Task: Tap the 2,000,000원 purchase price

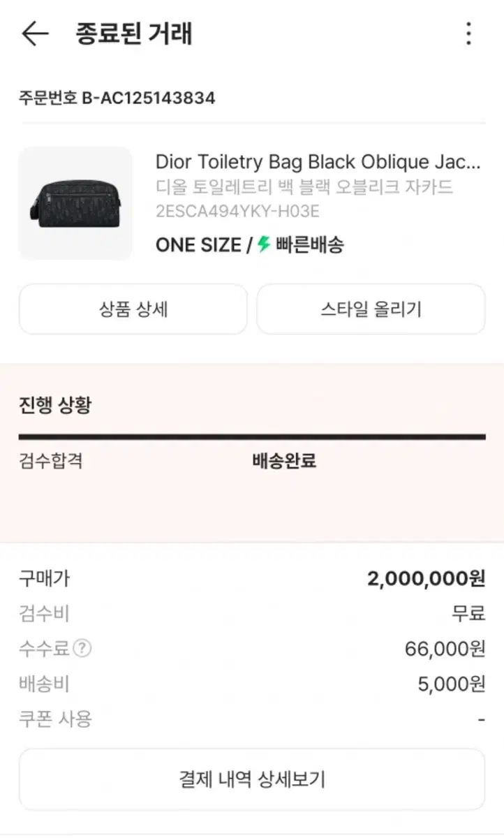Action: click(426, 578)
